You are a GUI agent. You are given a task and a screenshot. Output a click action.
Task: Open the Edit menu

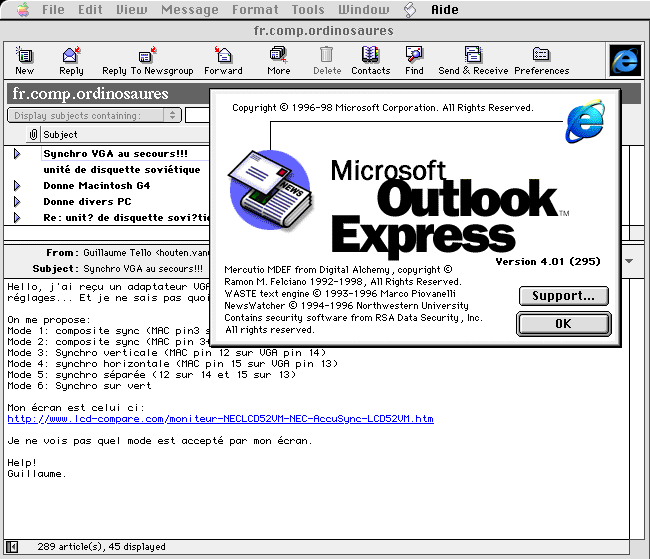[90, 10]
